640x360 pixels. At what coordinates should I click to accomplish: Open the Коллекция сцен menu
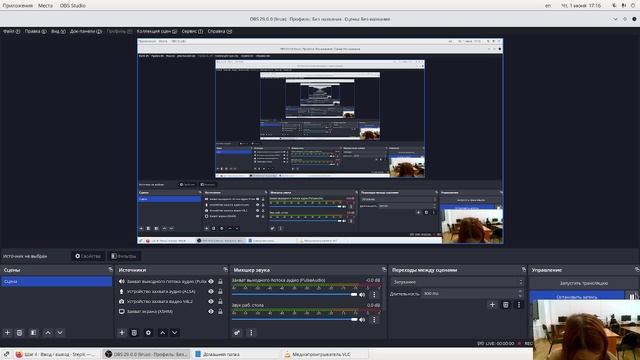point(157,31)
